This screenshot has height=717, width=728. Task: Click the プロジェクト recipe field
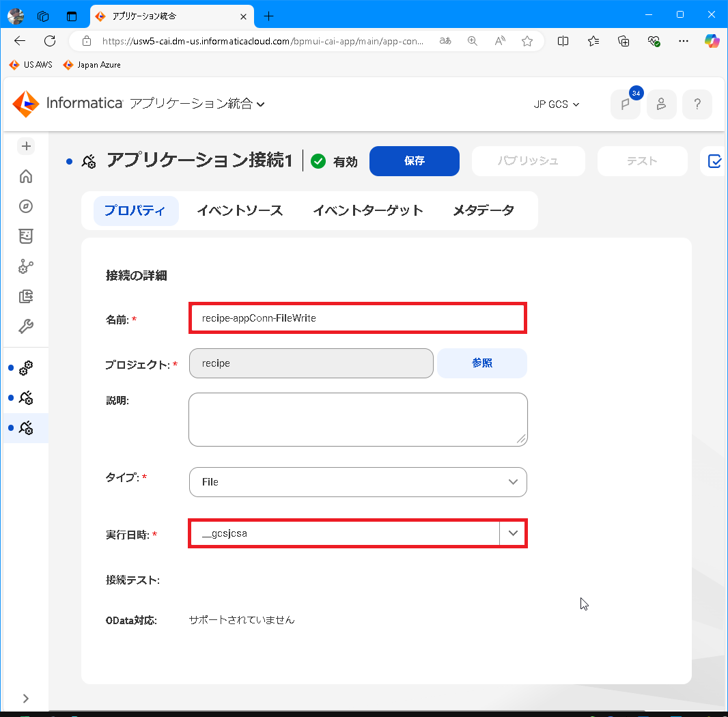[x=311, y=363]
